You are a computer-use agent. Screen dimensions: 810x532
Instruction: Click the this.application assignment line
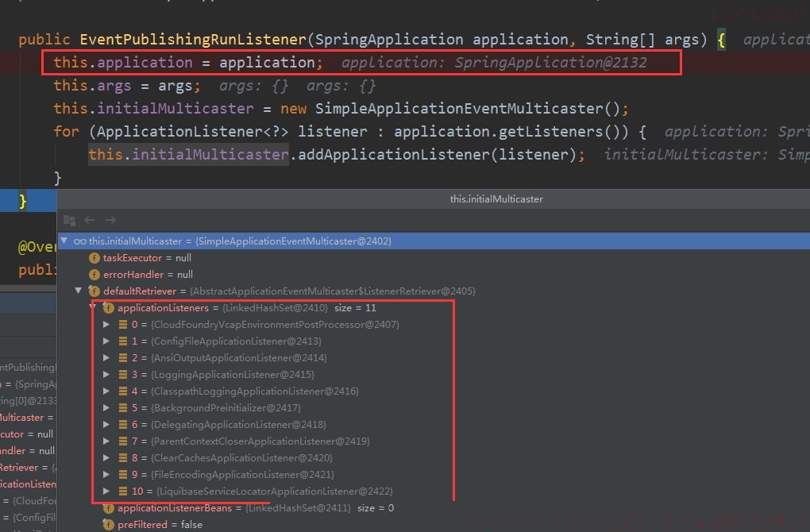[x=188, y=63]
